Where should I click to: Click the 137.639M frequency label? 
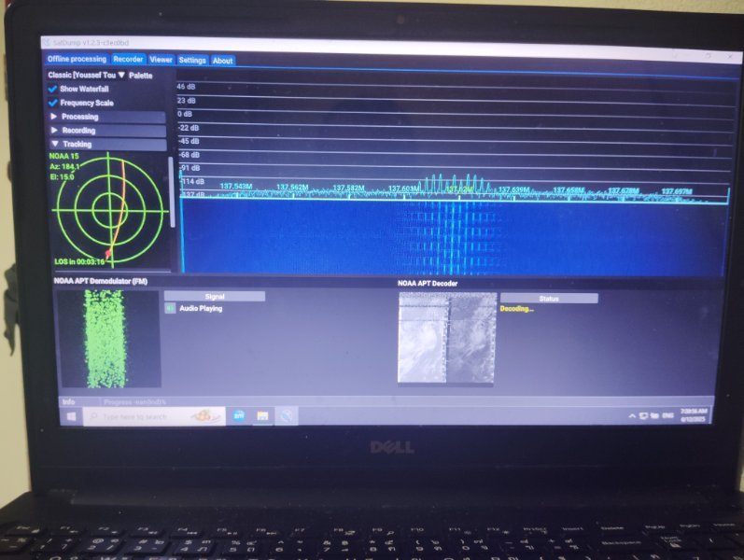click(513, 189)
